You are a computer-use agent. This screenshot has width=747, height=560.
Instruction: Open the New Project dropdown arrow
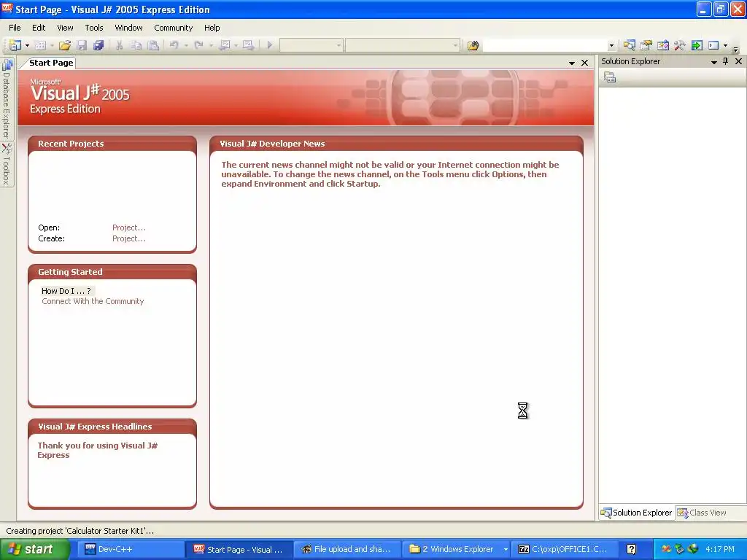[27, 46]
